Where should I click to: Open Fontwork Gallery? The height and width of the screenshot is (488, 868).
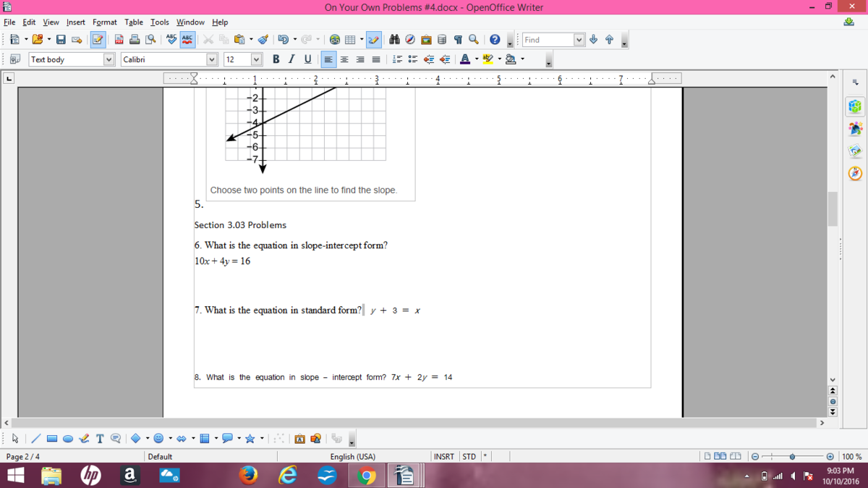(x=300, y=438)
